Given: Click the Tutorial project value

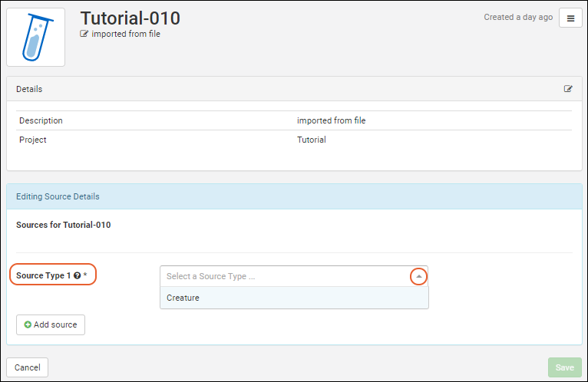Looking at the screenshot, I should (311, 140).
